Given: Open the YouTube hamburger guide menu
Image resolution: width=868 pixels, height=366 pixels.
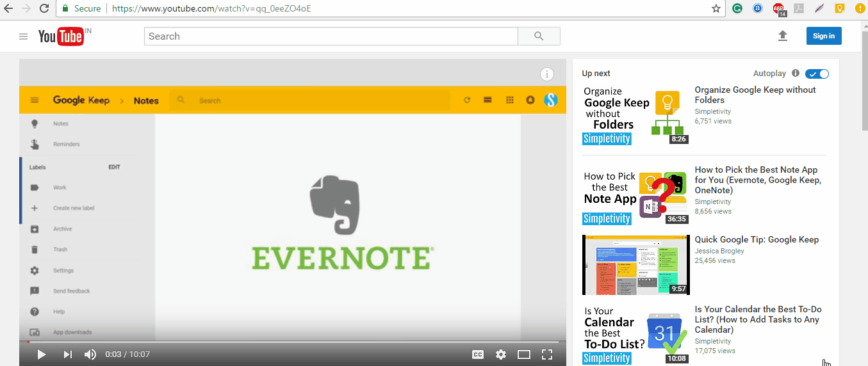Looking at the screenshot, I should coord(24,36).
